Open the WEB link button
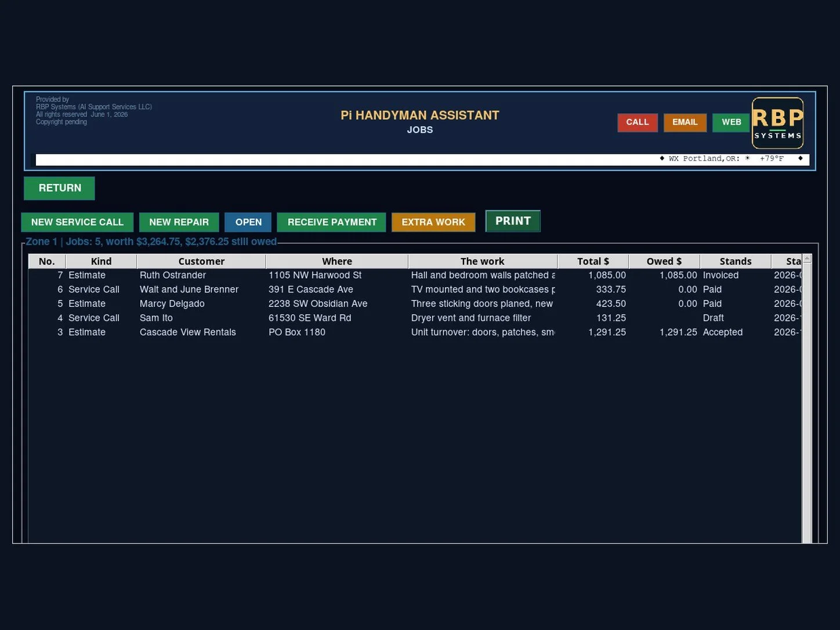Viewport: 840px width, 630px height. pyautogui.click(x=731, y=122)
